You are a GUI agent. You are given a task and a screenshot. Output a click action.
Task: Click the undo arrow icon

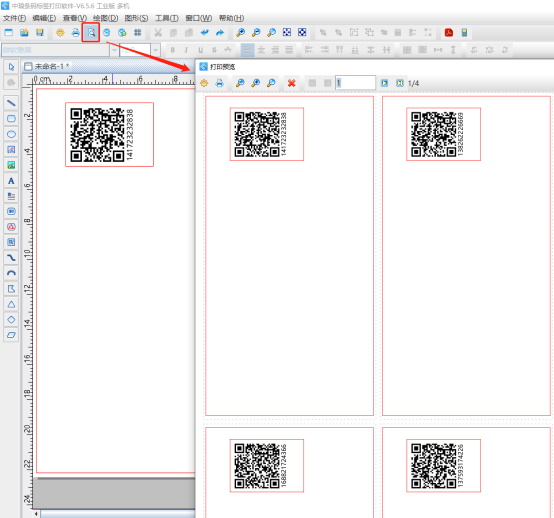pos(204,33)
